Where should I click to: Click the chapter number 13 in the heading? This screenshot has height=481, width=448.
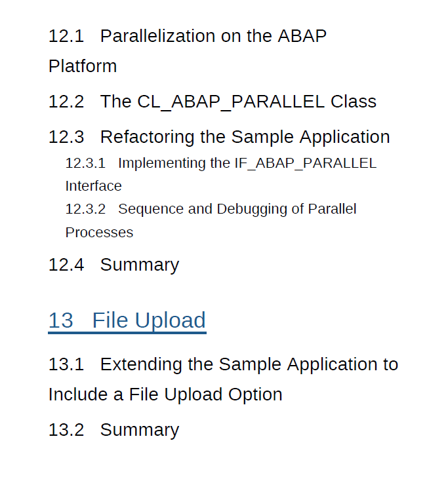61,320
